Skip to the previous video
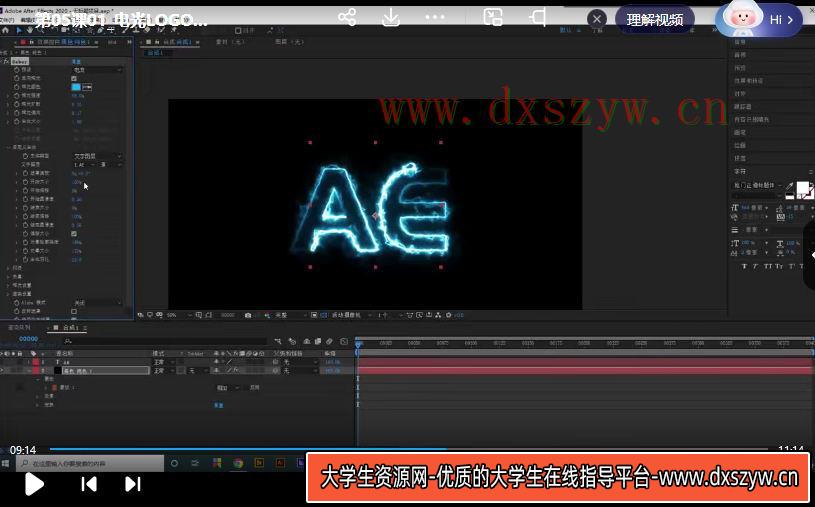The image size is (815, 507). click(x=89, y=484)
